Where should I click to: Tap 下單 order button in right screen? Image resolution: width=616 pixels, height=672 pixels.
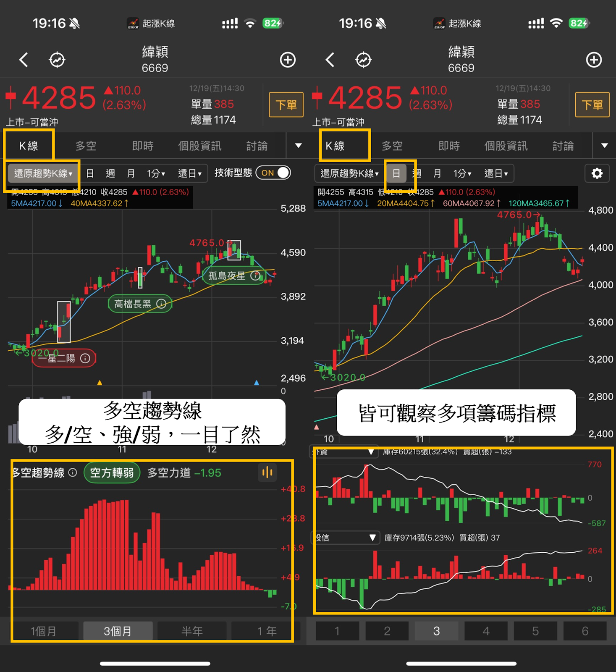tap(592, 105)
